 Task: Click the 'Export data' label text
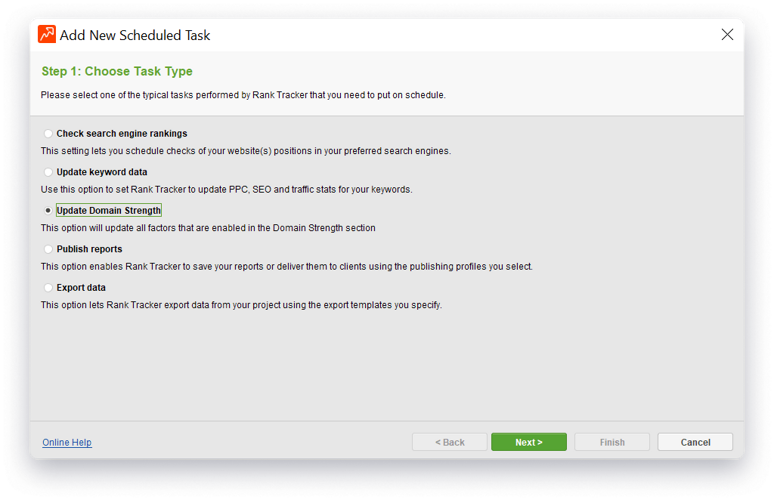pos(81,288)
